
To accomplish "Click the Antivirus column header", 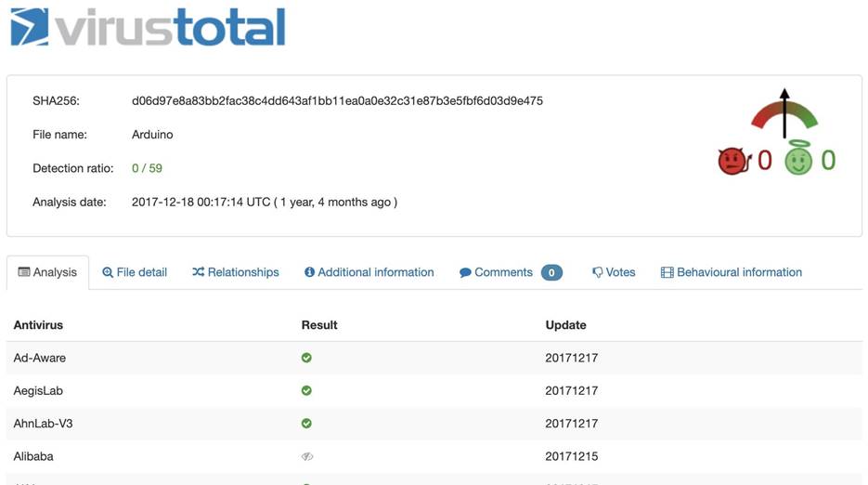I will pos(38,325).
